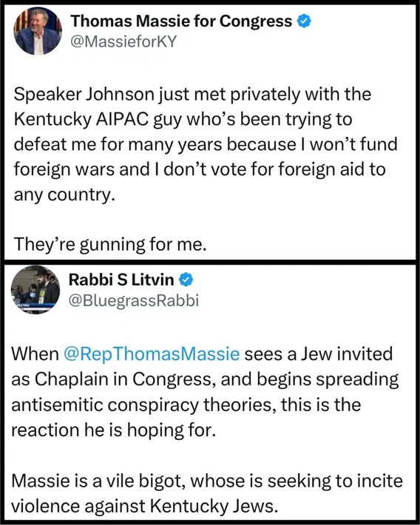This screenshot has height=525, width=420.
Task: Open the Rabbi S Litvin display name
Action: click(121, 280)
